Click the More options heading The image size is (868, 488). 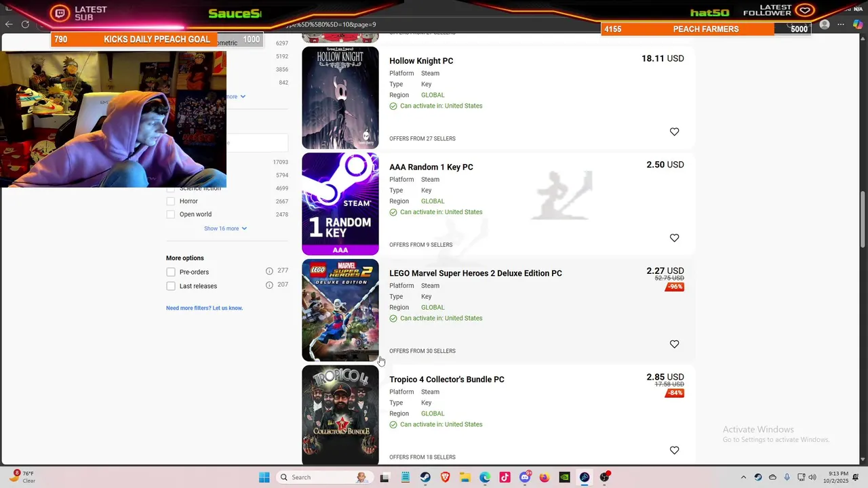point(184,258)
